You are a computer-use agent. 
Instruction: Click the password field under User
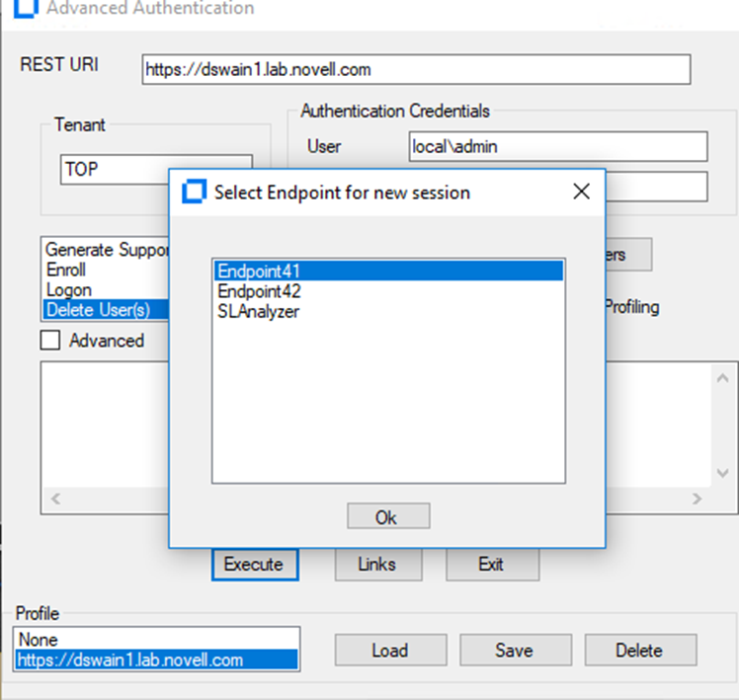[x=656, y=187]
